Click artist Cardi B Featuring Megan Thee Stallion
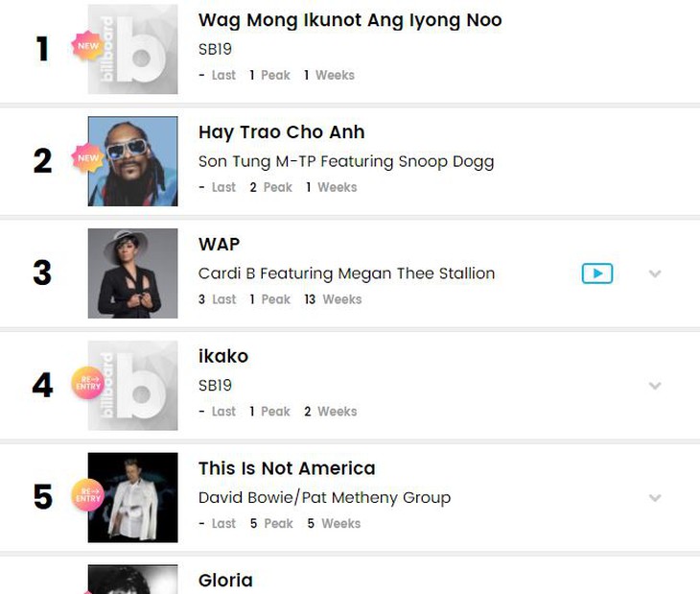The width and height of the screenshot is (700, 594). [x=346, y=273]
